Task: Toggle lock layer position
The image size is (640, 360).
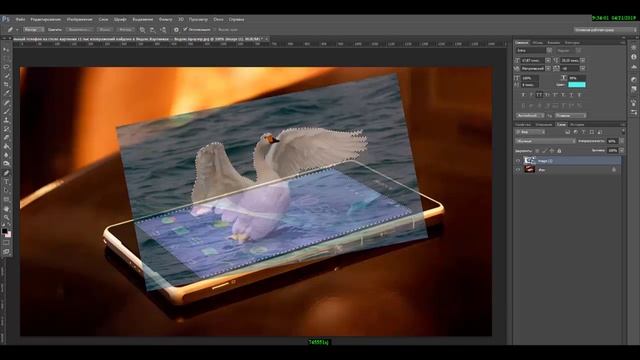Action: click(552, 151)
